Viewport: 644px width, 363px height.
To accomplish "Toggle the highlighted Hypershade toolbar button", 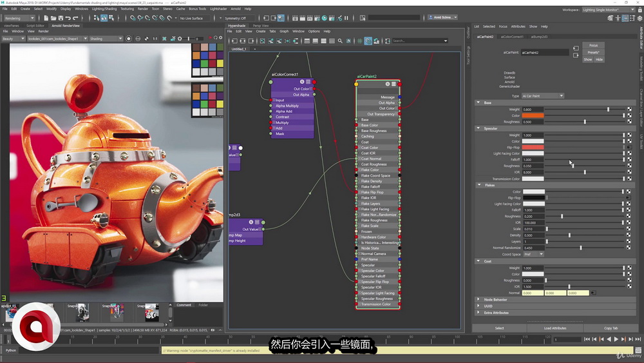I will 368,41.
